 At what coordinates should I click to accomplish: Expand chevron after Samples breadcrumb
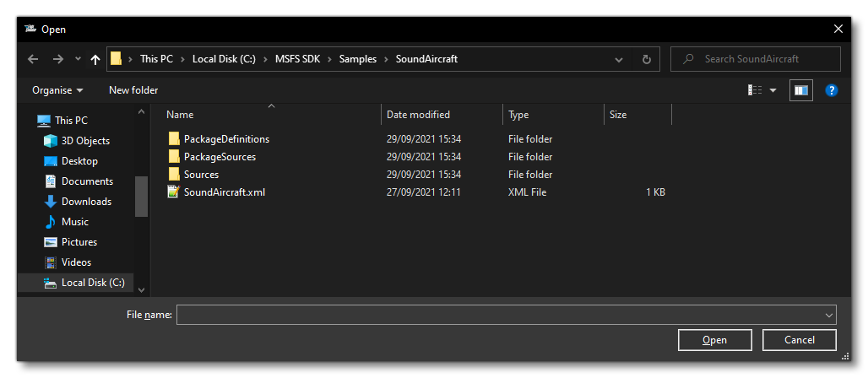click(387, 59)
